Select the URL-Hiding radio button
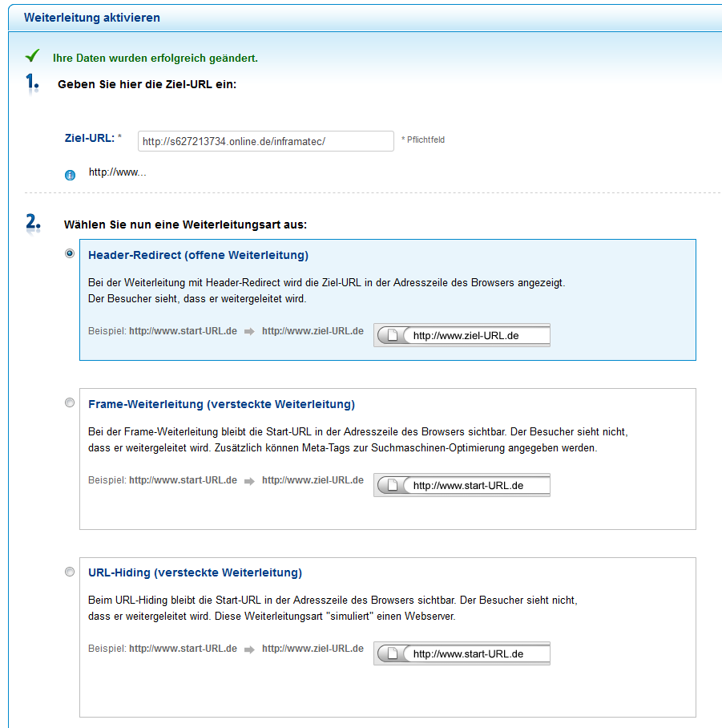Viewport: 722px width, 728px height. (70, 572)
